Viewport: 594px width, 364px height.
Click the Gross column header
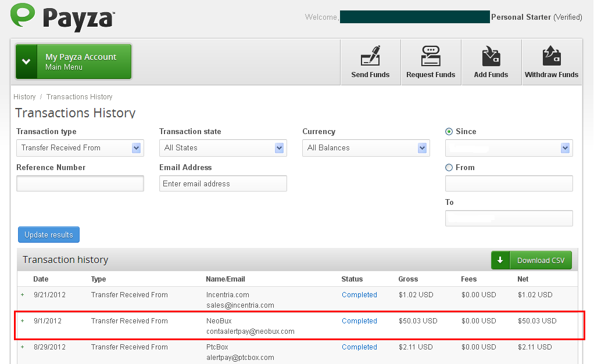click(408, 279)
